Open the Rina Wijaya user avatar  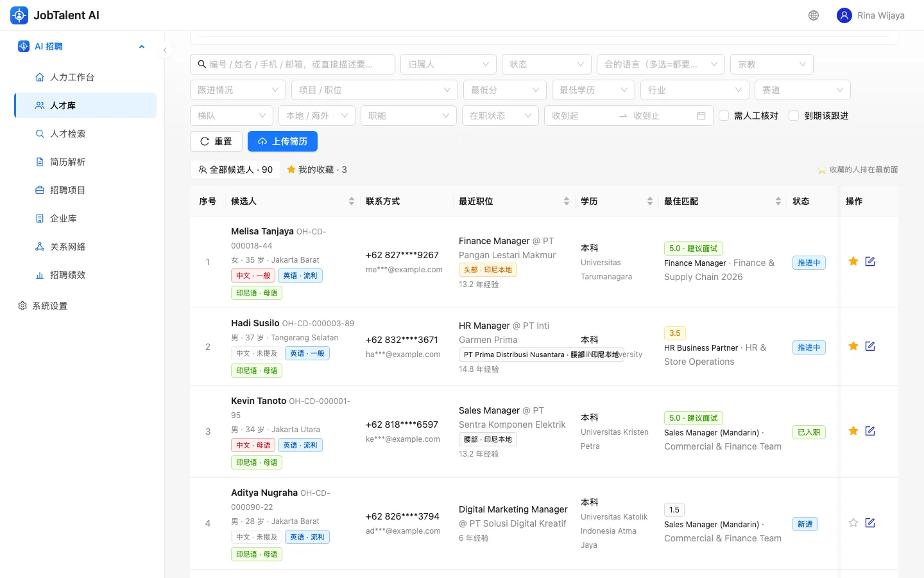pyautogui.click(x=844, y=15)
